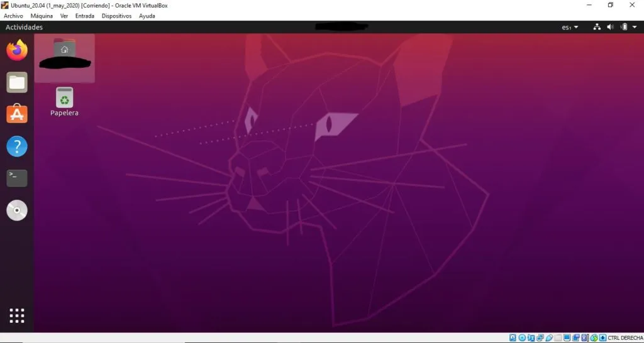
Task: Launch Firefox from the Ubuntu dock
Action: (17, 50)
